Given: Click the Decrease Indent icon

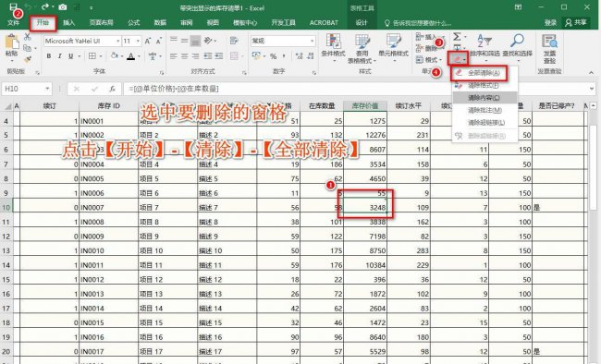Looking at the screenshot, I should (208, 56).
